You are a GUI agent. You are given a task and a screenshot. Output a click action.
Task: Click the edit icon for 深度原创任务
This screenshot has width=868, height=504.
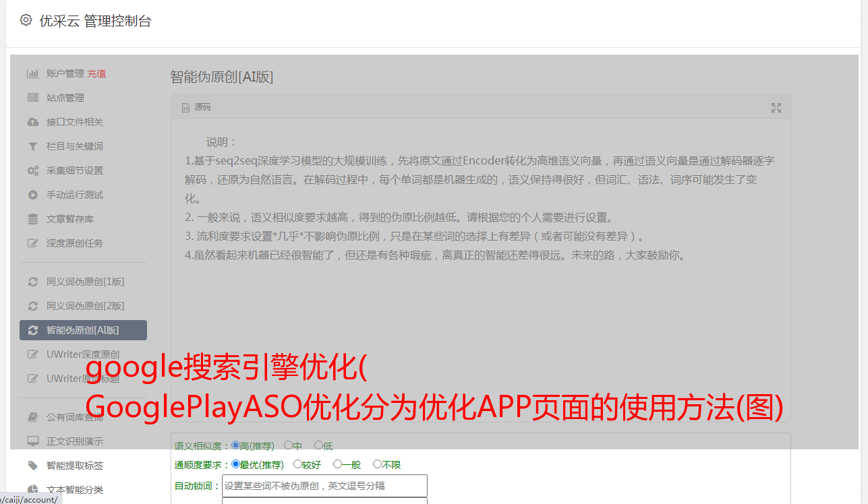[32, 243]
